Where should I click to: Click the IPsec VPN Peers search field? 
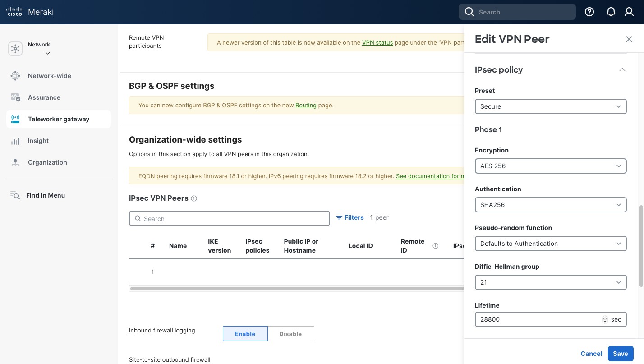pyautogui.click(x=229, y=218)
